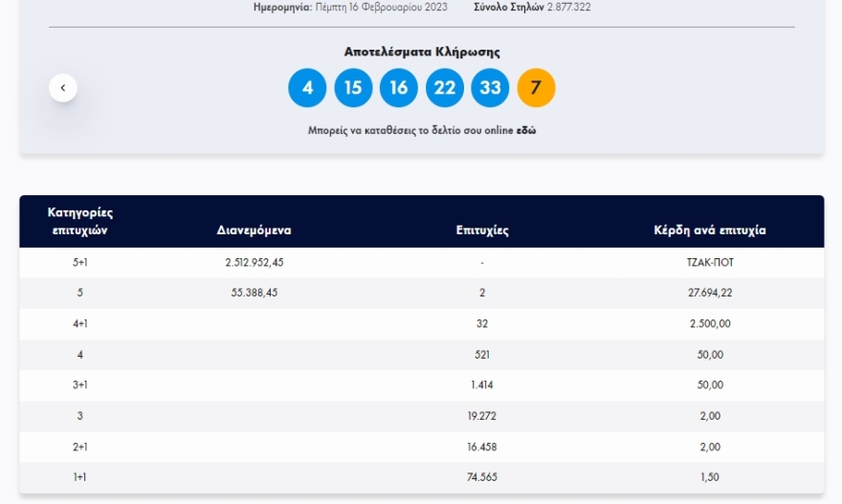The height and width of the screenshot is (504, 842).
Task: Select the 5+1 category row
Action: pos(80,262)
